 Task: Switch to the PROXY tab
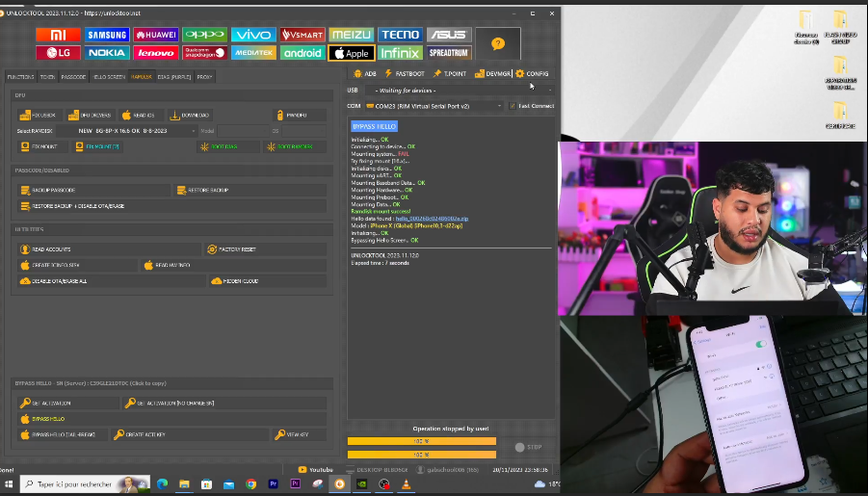pyautogui.click(x=204, y=77)
